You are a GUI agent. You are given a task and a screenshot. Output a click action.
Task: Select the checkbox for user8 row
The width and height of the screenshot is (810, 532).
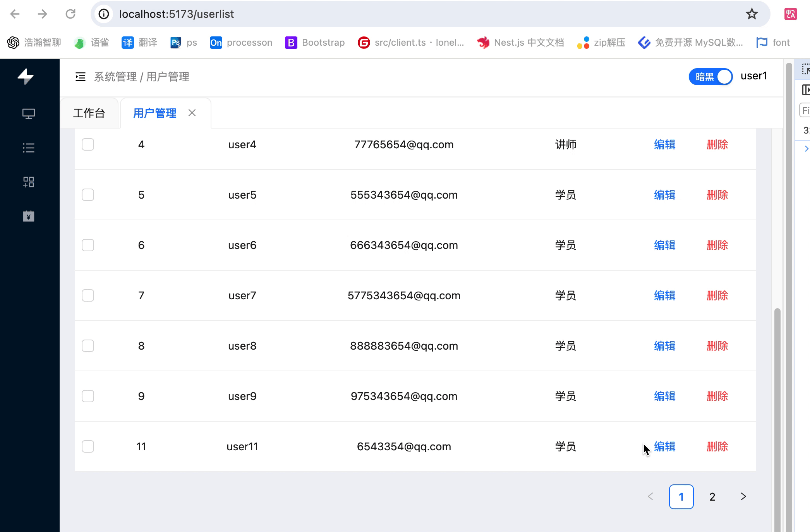coord(88,346)
